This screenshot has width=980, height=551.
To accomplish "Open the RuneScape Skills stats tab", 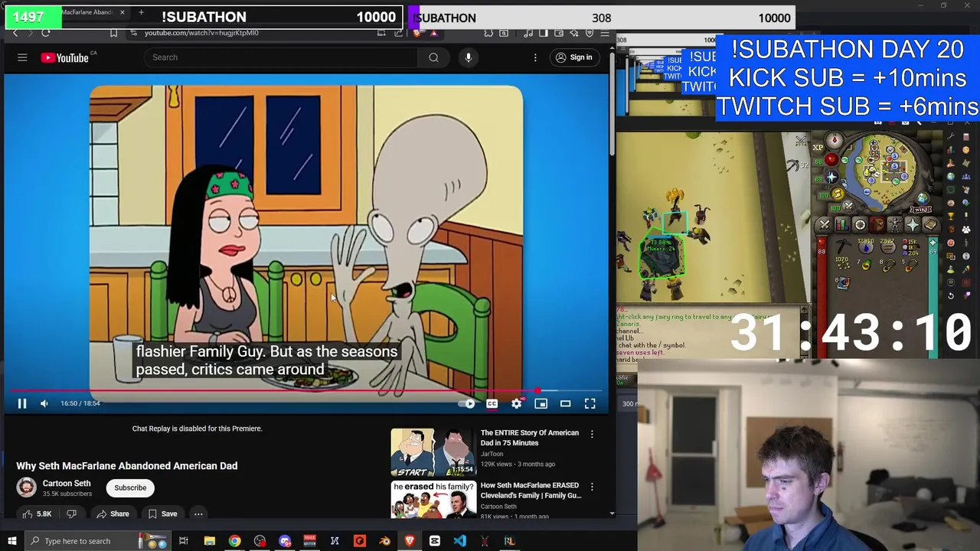I will 841,225.
